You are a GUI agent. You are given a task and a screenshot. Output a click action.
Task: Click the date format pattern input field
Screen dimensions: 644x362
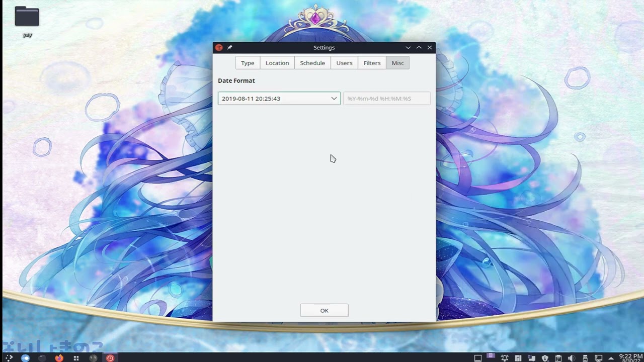tap(387, 99)
